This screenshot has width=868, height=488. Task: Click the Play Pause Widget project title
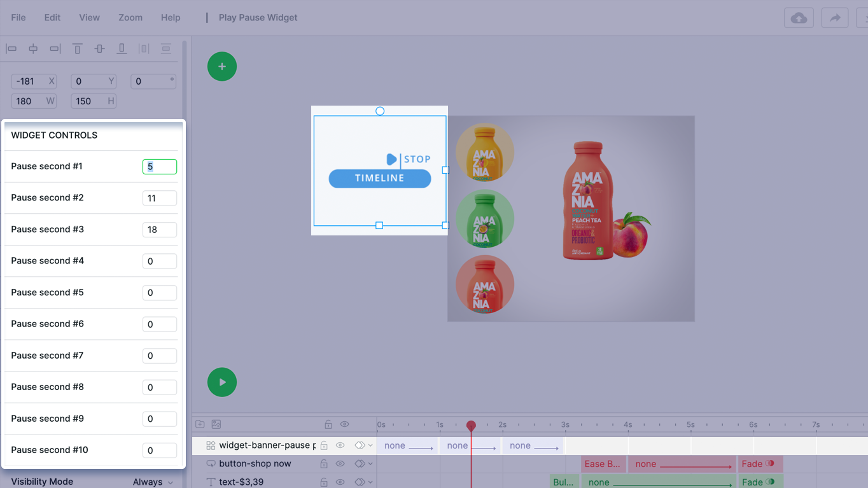(x=258, y=18)
